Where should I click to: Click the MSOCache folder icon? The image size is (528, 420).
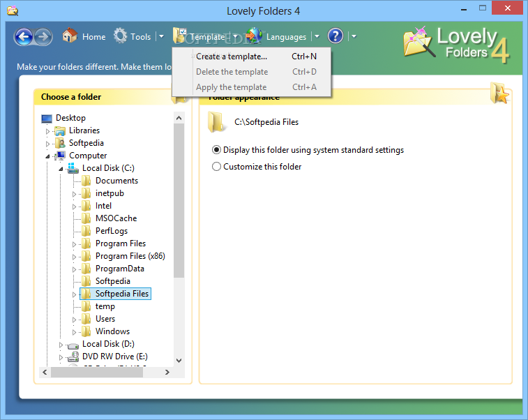pos(86,218)
